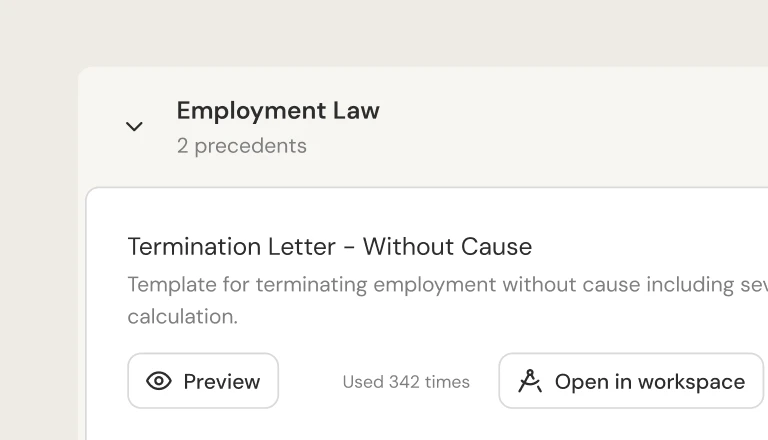Click the drafting compass icon
768x440 pixels.
coord(530,381)
